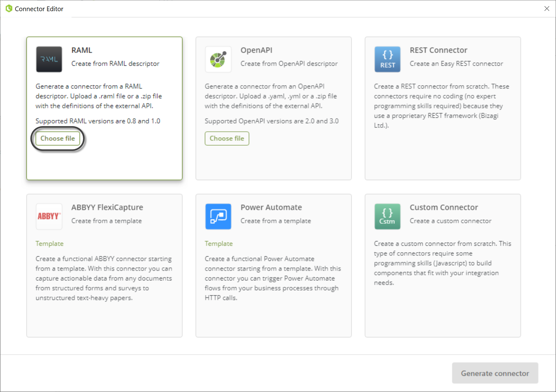The image size is (556, 392).
Task: Click the ABBYY logo icon
Action: pos(49,216)
